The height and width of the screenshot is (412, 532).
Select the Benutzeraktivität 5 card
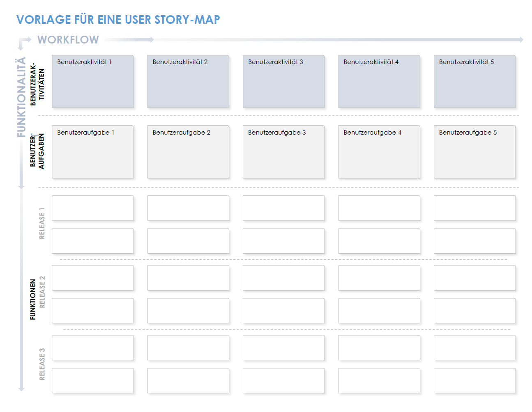coord(475,81)
